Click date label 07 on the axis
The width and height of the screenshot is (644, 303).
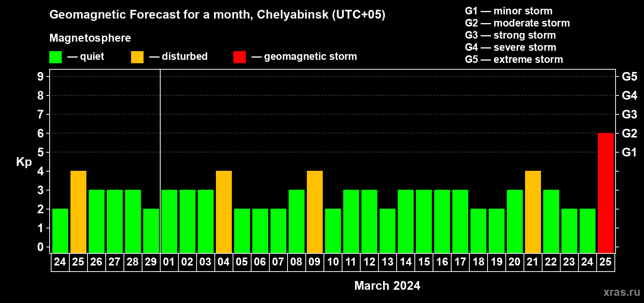click(278, 262)
